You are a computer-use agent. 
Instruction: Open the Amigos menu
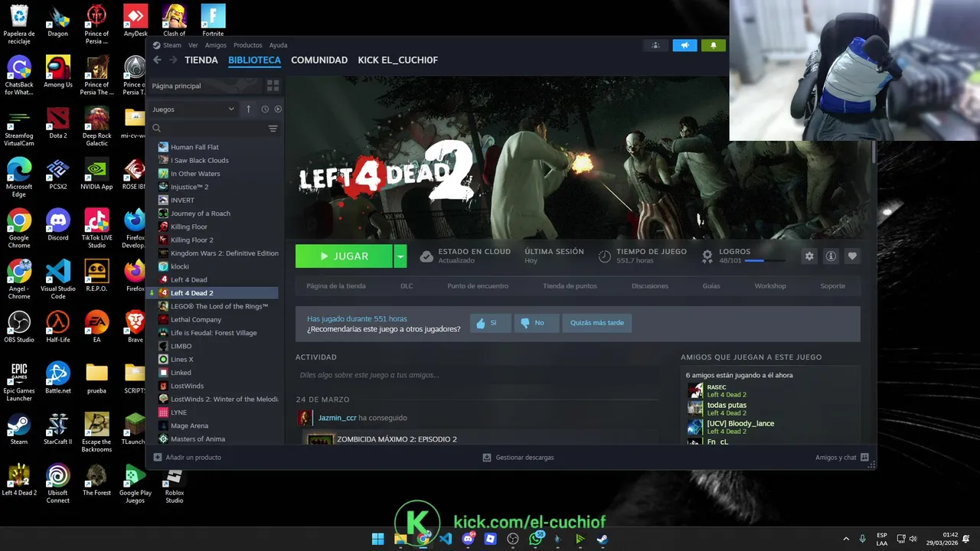tap(216, 45)
